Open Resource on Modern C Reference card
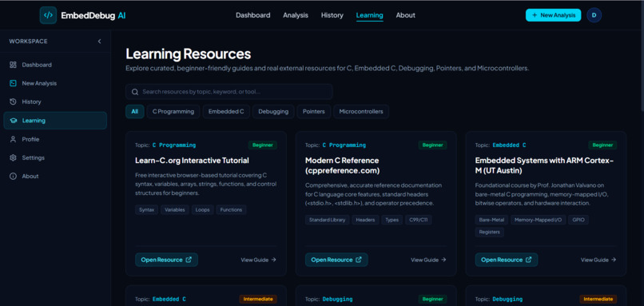 point(336,260)
